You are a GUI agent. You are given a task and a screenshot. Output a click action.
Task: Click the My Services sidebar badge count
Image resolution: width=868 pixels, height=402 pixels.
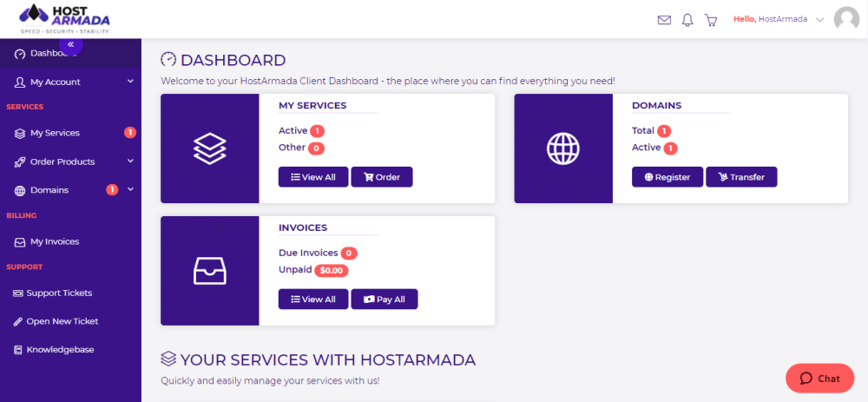pos(130,132)
